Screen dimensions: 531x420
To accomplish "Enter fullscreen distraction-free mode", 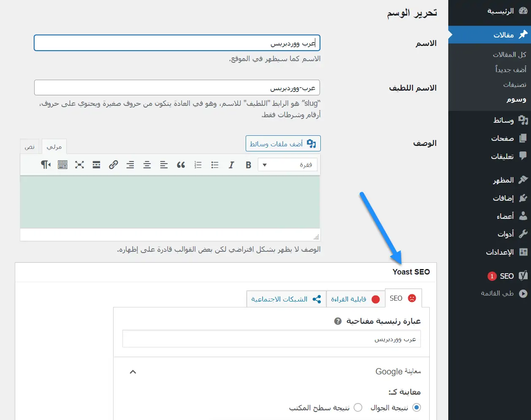I will click(79, 165).
